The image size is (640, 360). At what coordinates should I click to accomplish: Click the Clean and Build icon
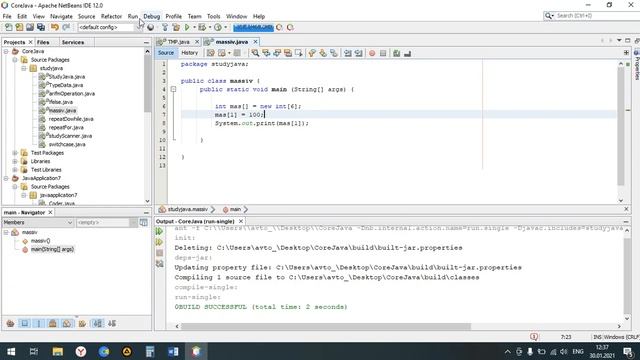coord(176,27)
